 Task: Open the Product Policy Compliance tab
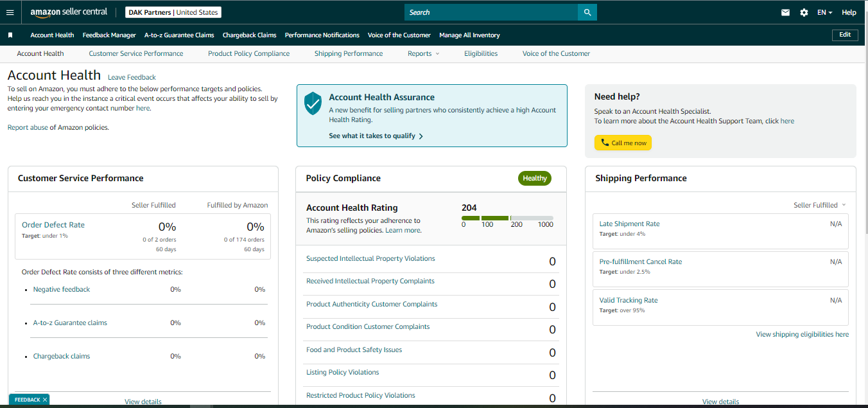248,54
